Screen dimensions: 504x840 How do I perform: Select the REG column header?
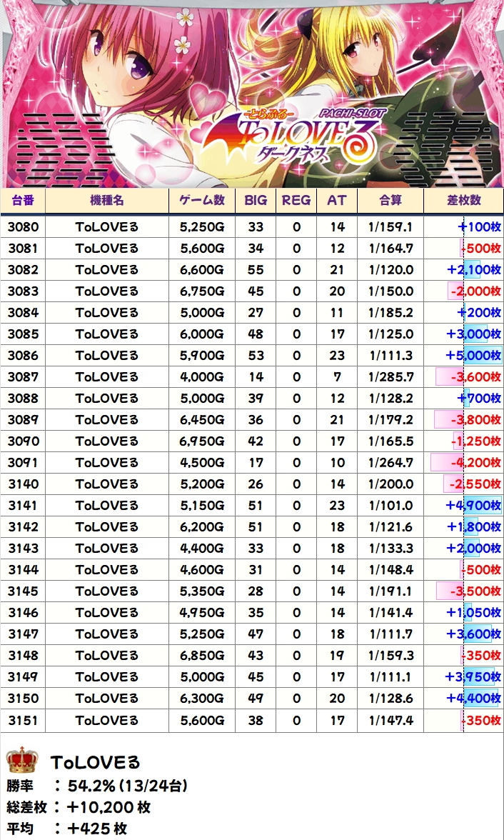tap(296, 201)
